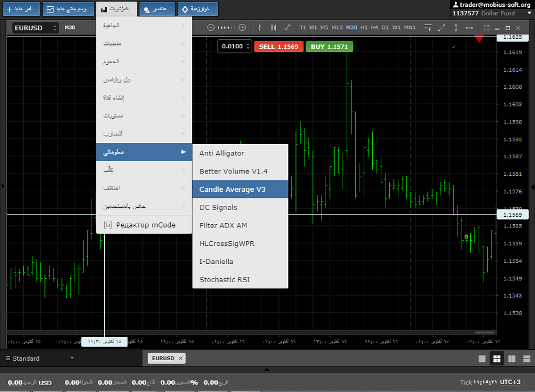The image size is (535, 392).
Task: Choose Candle Average V3 indicator
Action: coord(240,189)
